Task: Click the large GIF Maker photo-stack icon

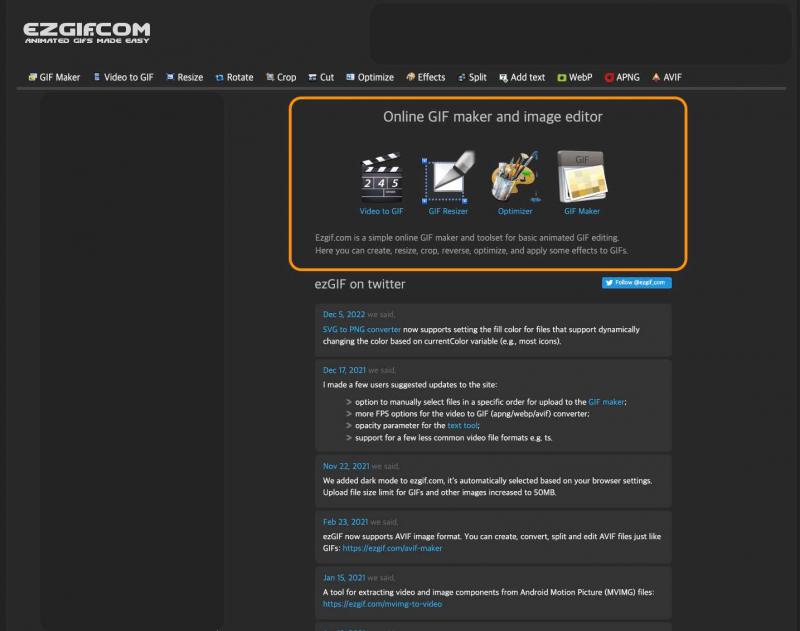Action: coord(582,177)
